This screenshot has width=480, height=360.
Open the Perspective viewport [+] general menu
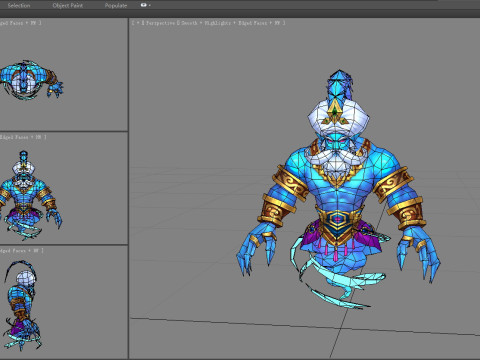(137, 23)
